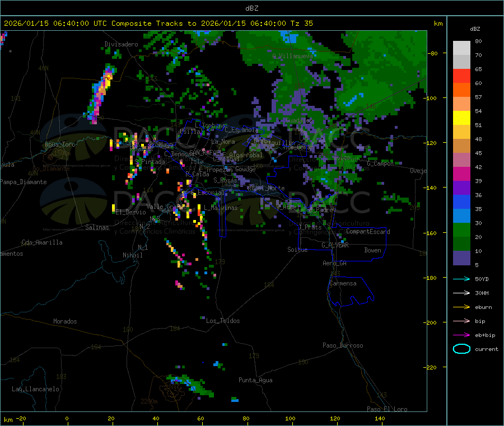Click the yellow eburn arrow in legend

coord(461,307)
